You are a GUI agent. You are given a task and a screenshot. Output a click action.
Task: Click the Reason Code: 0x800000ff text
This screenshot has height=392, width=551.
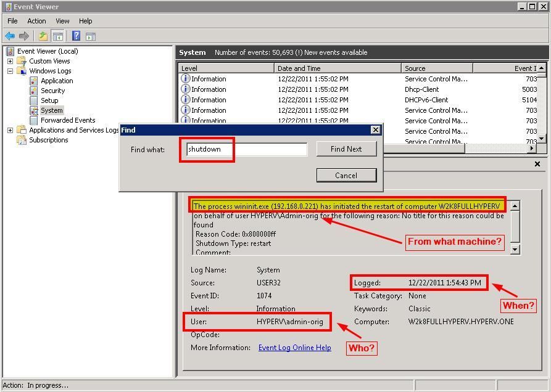click(x=236, y=234)
